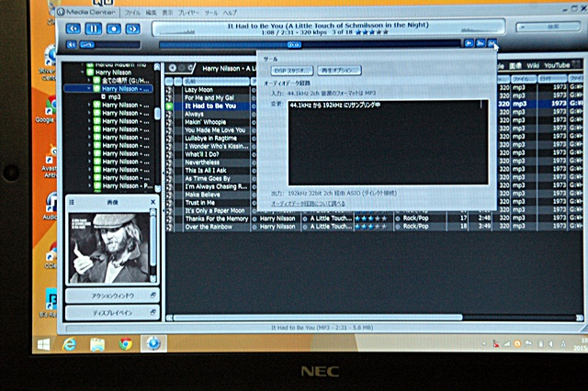Go to previous track in Media Center
The width and height of the screenshot is (588, 391).
tap(73, 28)
